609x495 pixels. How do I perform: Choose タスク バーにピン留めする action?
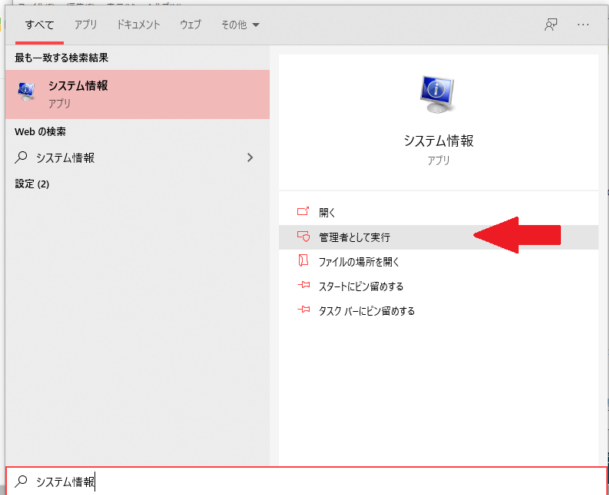438,311
